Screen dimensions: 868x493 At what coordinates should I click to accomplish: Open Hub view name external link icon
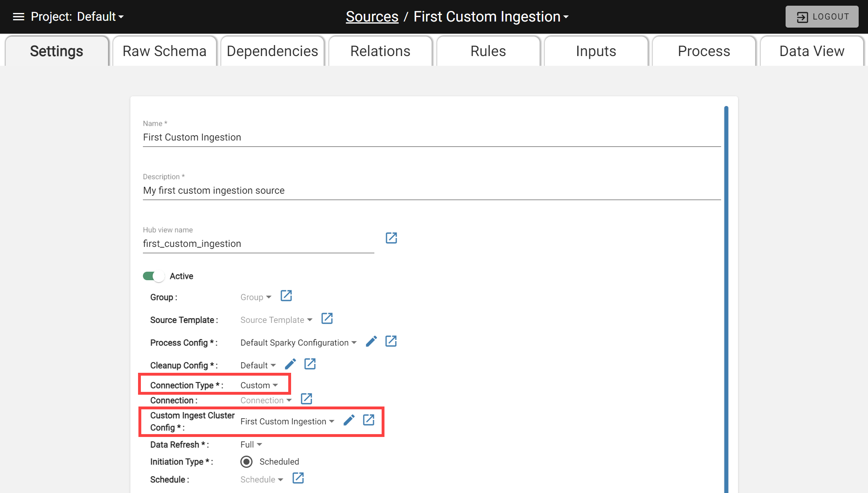[391, 238]
